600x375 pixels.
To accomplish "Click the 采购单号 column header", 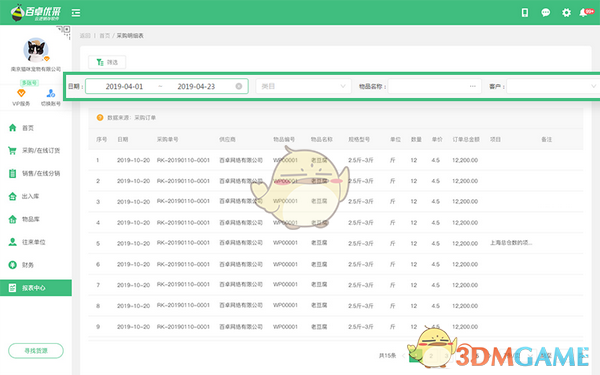I will point(167,139).
